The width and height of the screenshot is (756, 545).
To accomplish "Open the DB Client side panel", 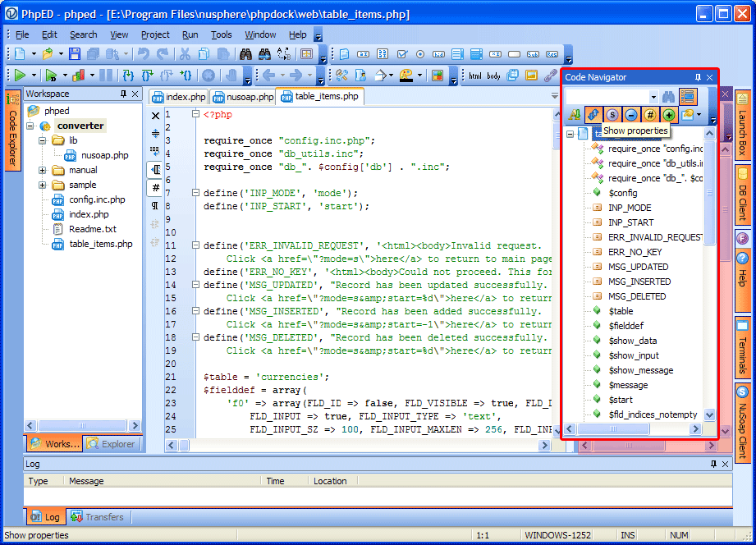I will click(743, 195).
